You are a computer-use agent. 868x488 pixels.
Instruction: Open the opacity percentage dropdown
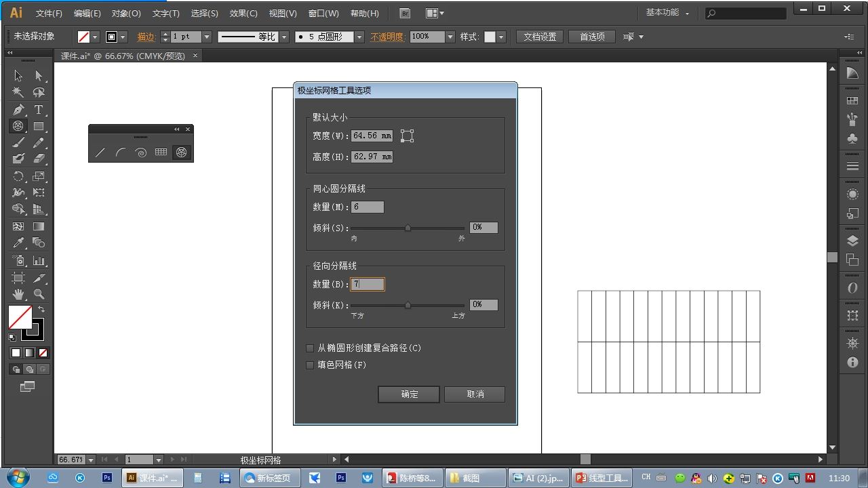click(x=450, y=37)
